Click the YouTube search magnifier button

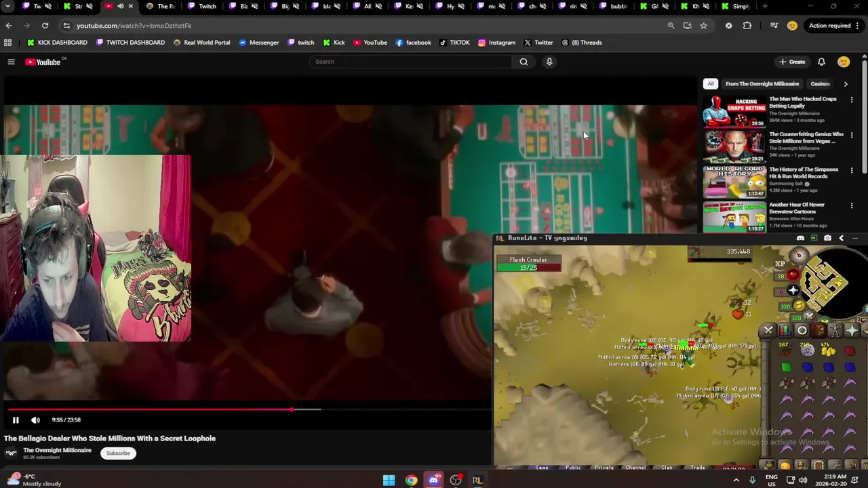pyautogui.click(x=524, y=62)
